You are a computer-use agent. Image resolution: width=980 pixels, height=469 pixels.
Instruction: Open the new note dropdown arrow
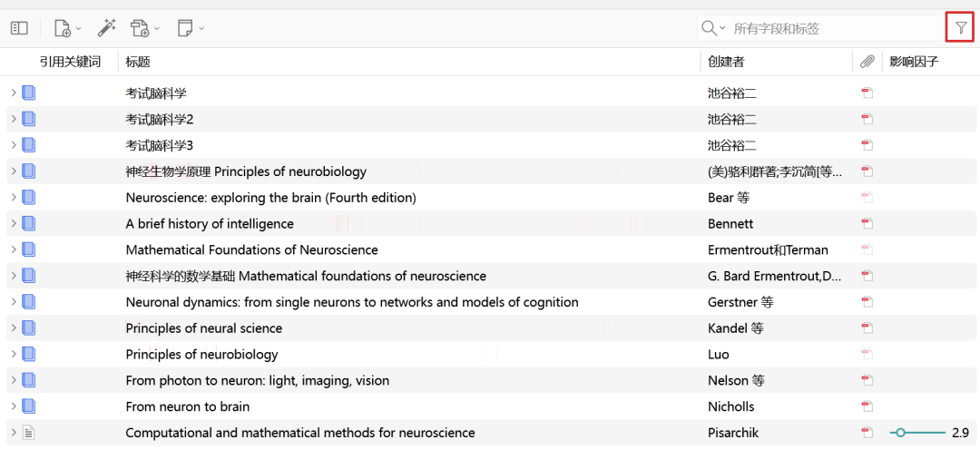pos(201,28)
